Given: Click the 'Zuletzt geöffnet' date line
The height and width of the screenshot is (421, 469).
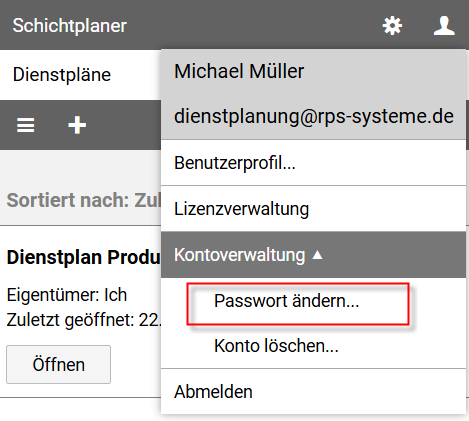Looking at the screenshot, I should [x=84, y=320].
